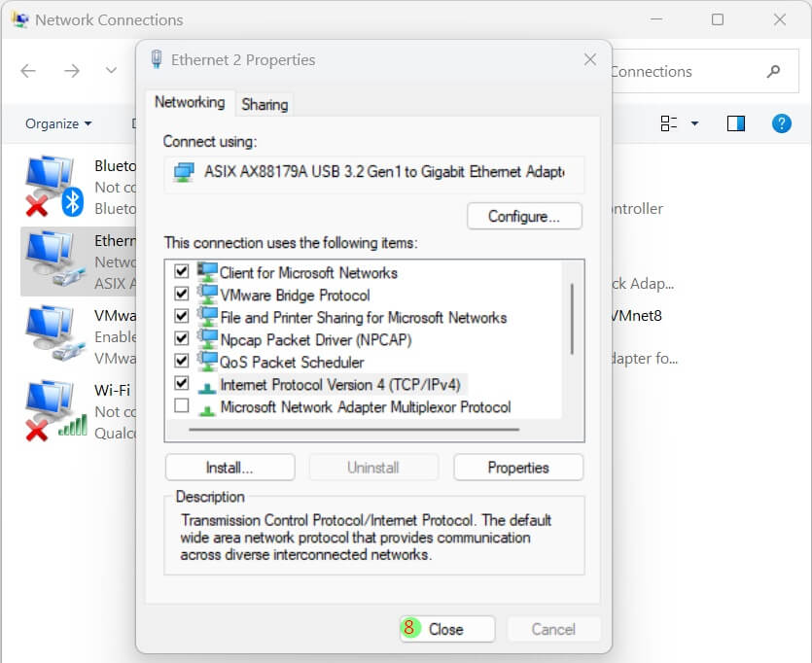Open Properties for the selected item
This screenshot has width=812, height=663.
[x=518, y=468]
